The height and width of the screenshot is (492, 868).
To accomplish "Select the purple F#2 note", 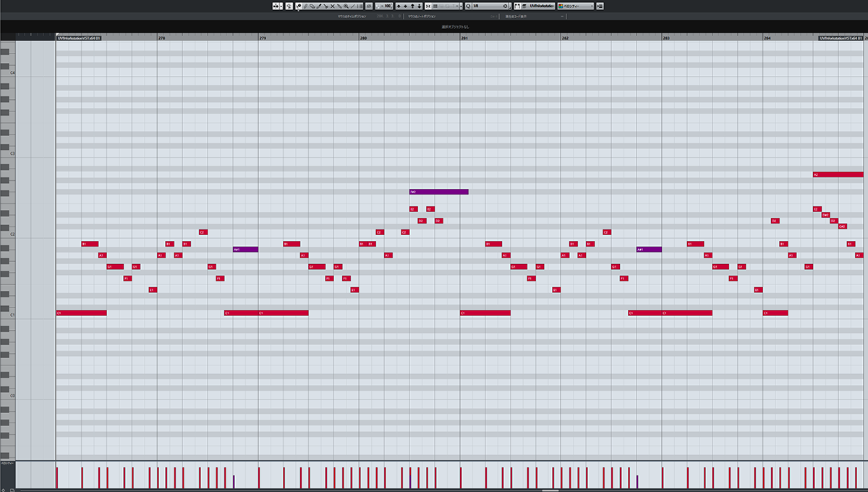I will point(439,192).
